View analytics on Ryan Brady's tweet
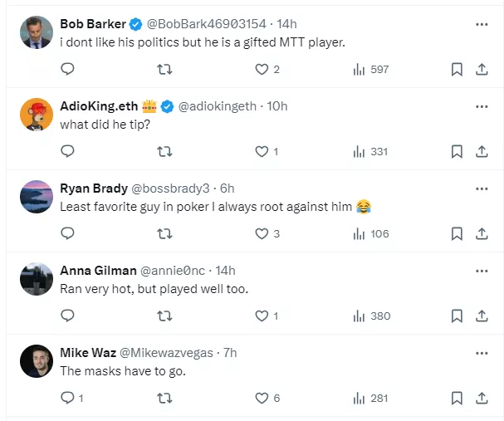This screenshot has height=421, width=504. coord(370,234)
